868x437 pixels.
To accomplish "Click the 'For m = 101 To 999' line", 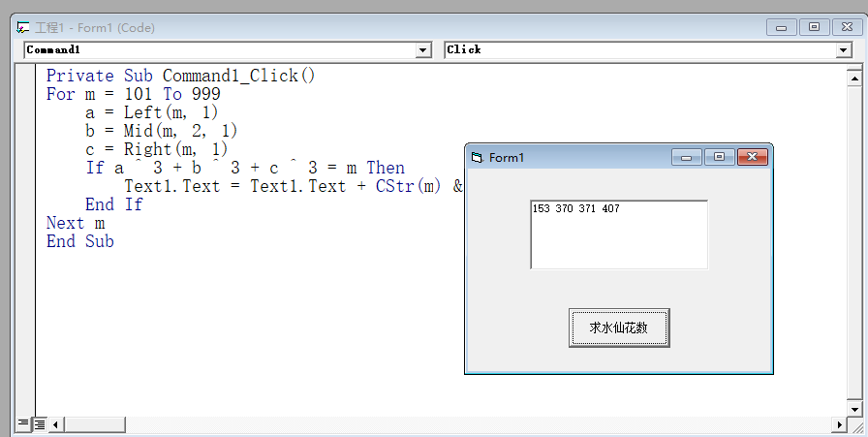I will coord(134,94).
